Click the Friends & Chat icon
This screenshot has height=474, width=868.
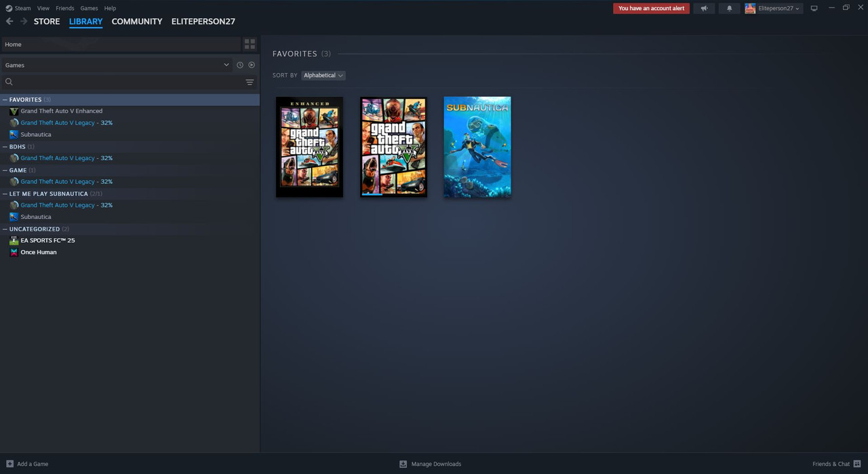(x=857, y=464)
